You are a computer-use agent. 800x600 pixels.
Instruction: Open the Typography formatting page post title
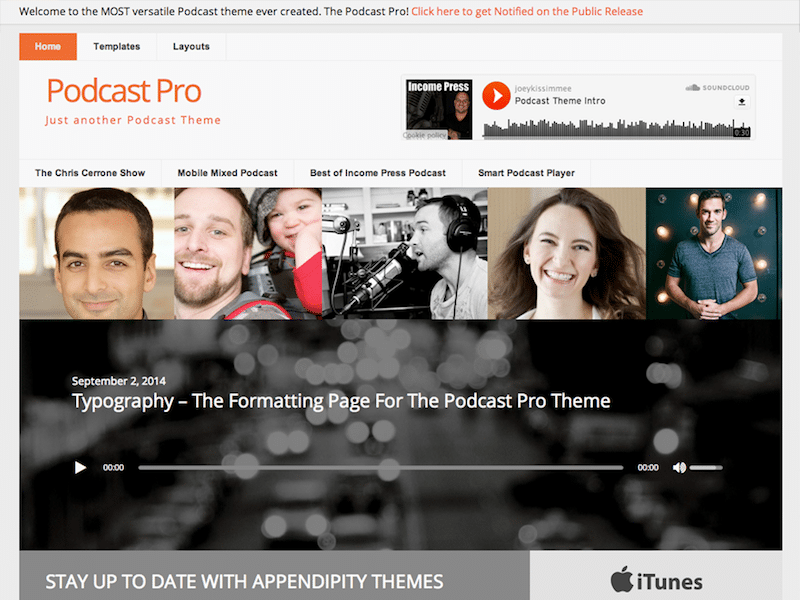coord(341,401)
